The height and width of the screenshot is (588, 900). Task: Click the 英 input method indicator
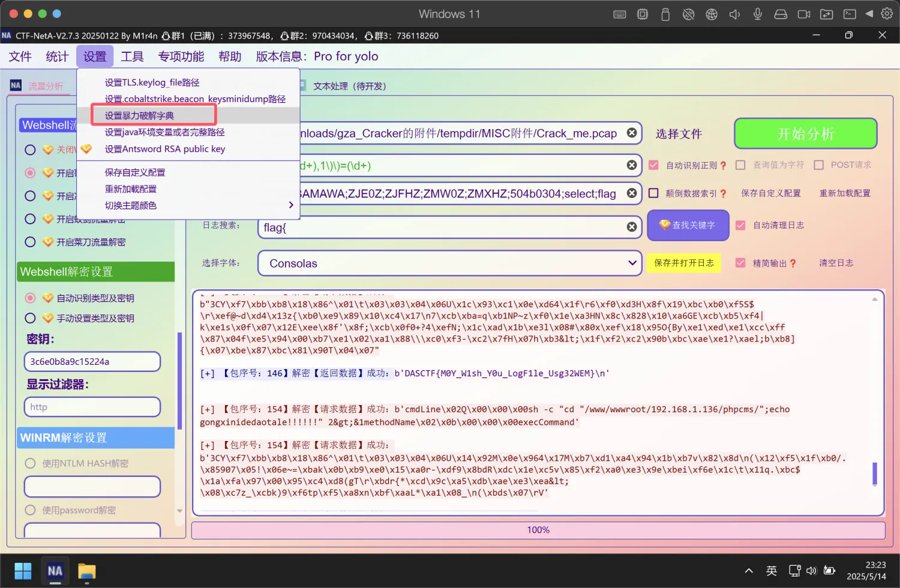[772, 571]
